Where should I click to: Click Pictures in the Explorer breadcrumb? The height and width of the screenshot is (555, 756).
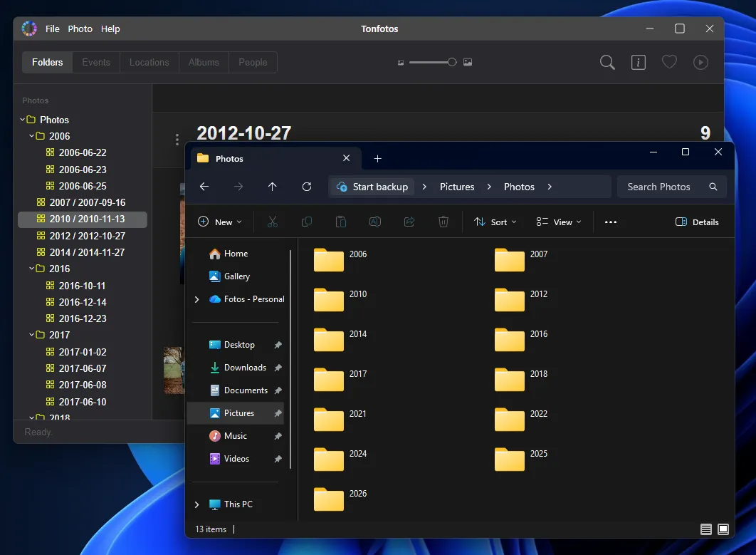456,187
